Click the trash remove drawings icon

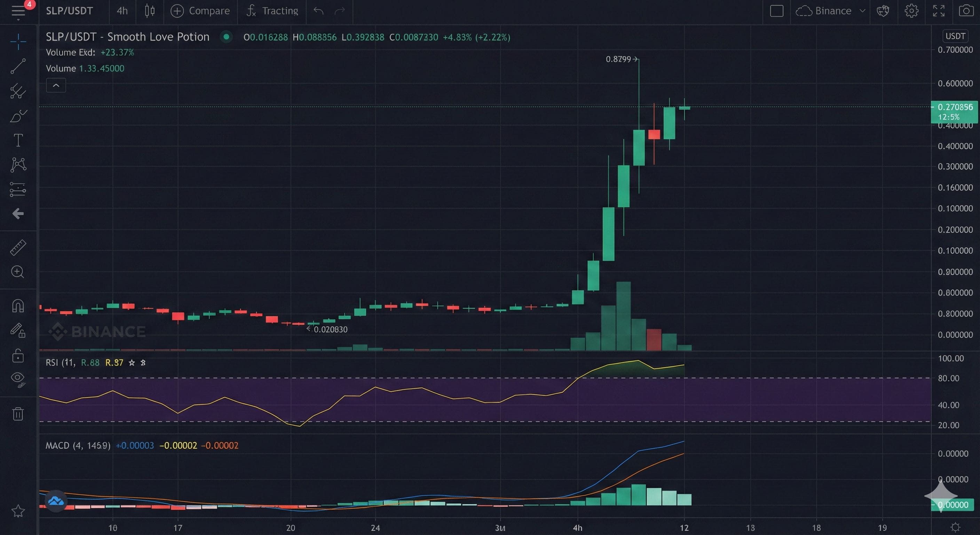(18, 413)
